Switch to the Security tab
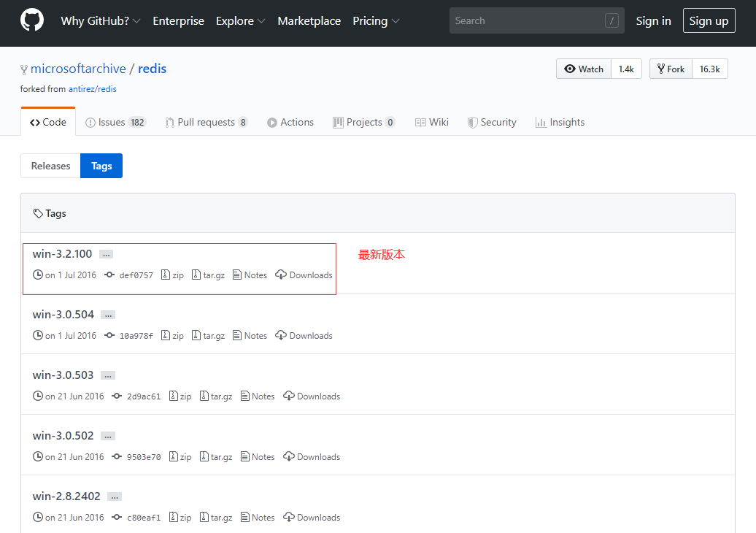Screen dimensions: 756x533 coord(492,122)
